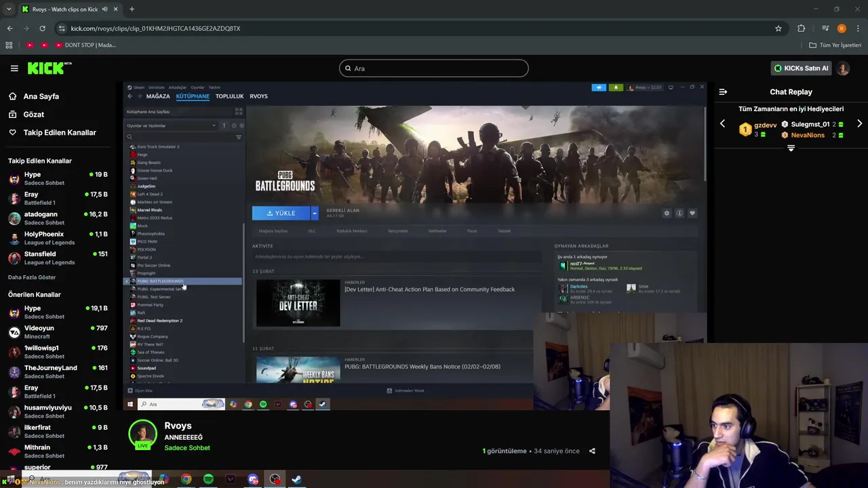
Task: Focus the Ara search field on Kick
Action: (x=433, y=68)
